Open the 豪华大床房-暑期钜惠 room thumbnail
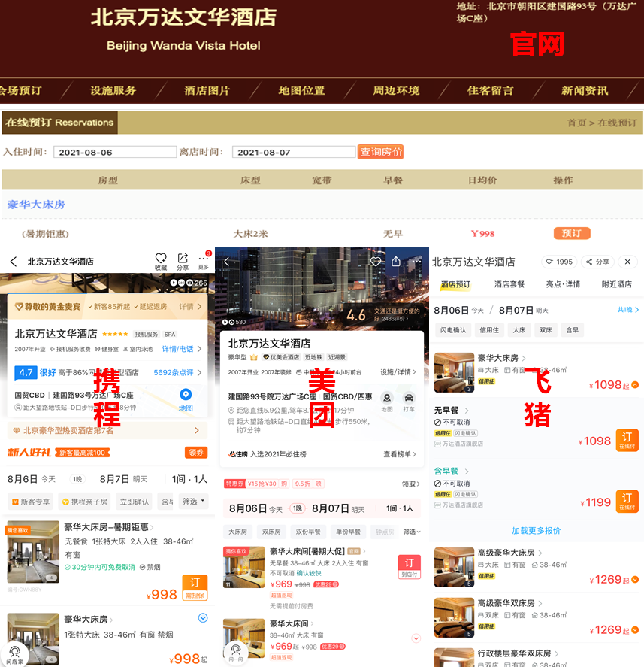Image resolution: width=644 pixels, height=667 pixels. 33,552
